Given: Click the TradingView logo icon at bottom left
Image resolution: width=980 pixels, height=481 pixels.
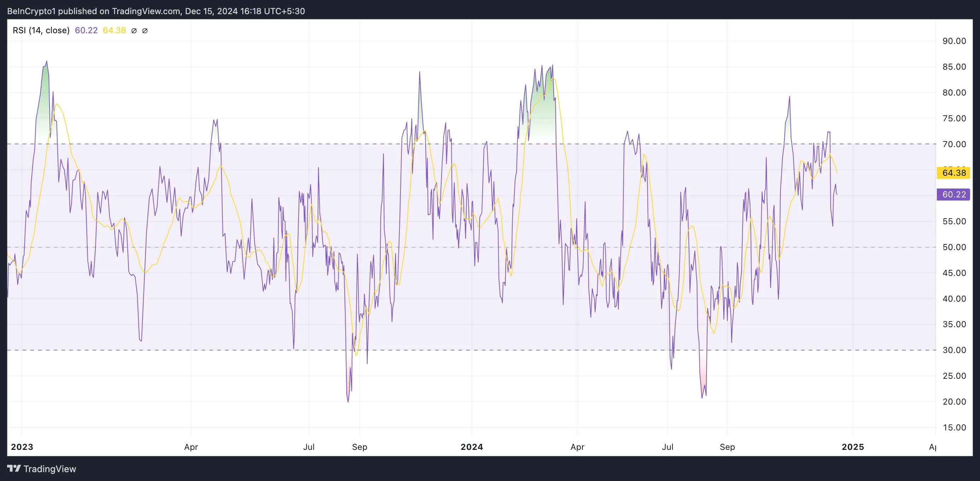Looking at the screenshot, I should pos(14,469).
